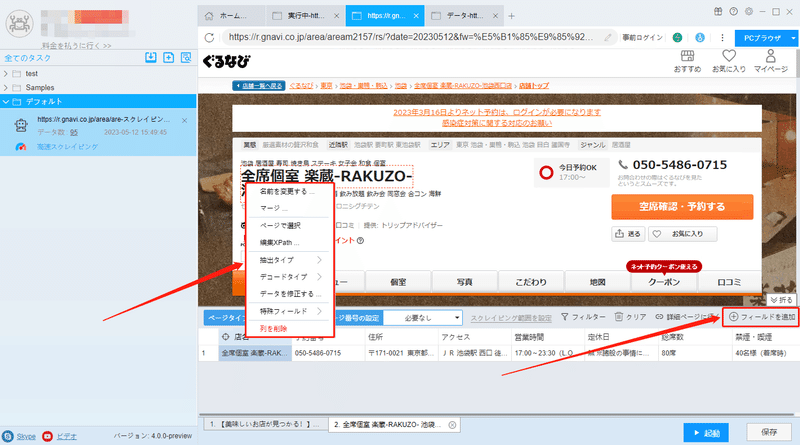This screenshot has width=800, height=445.
Task: Click the ぐるなび logo
Action: (227, 62)
